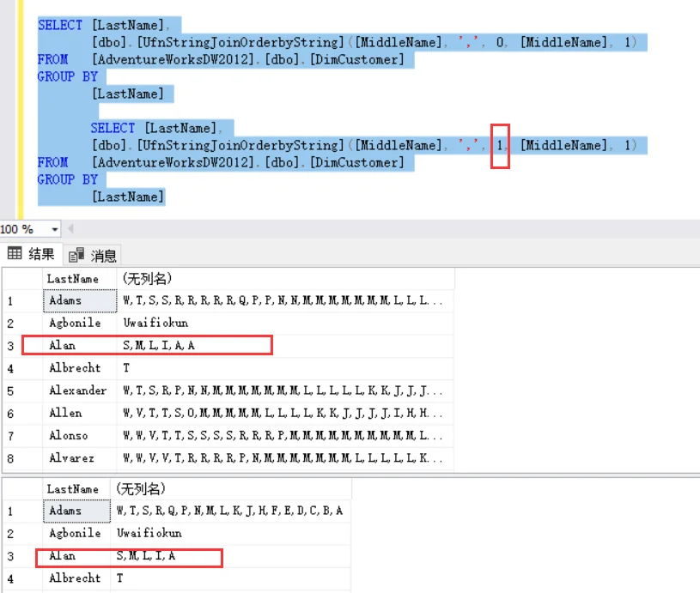Select the Uwaifiokun cell in the upper results grid
The height and width of the screenshot is (593, 700).
[285, 323]
